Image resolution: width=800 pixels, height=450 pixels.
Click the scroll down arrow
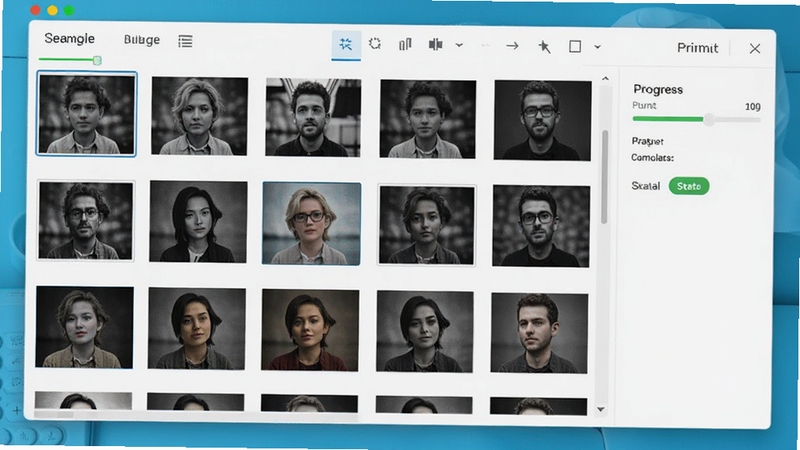(x=601, y=409)
